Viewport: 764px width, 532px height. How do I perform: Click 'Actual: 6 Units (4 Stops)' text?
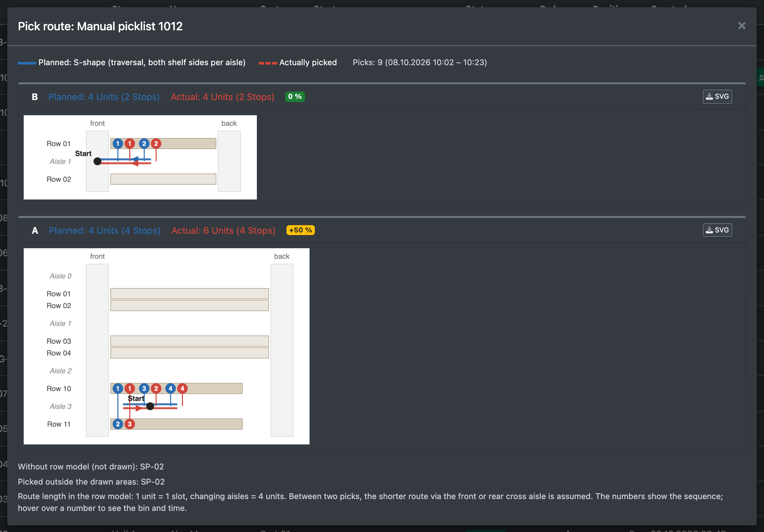(x=223, y=230)
